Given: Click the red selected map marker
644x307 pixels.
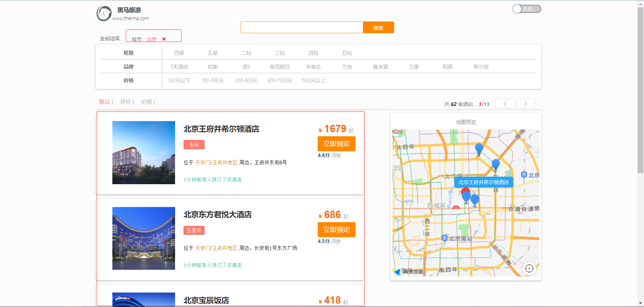Looking at the screenshot, I should click(x=466, y=191).
